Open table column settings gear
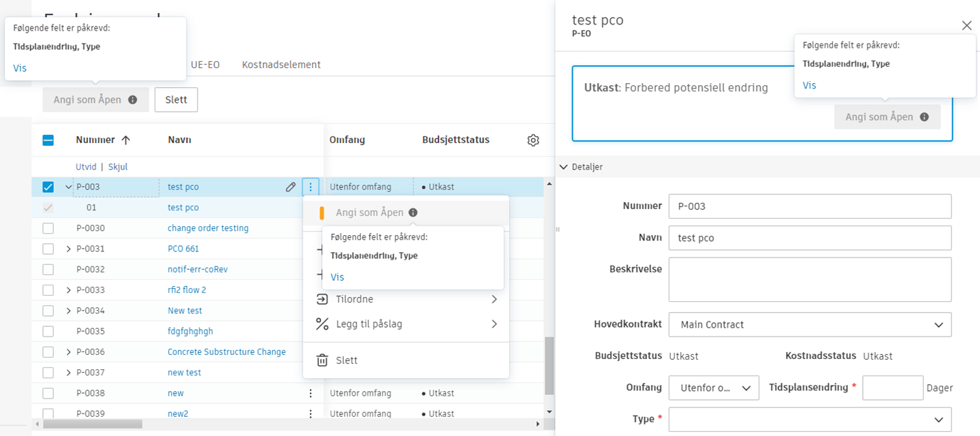980x436 pixels. tap(533, 140)
